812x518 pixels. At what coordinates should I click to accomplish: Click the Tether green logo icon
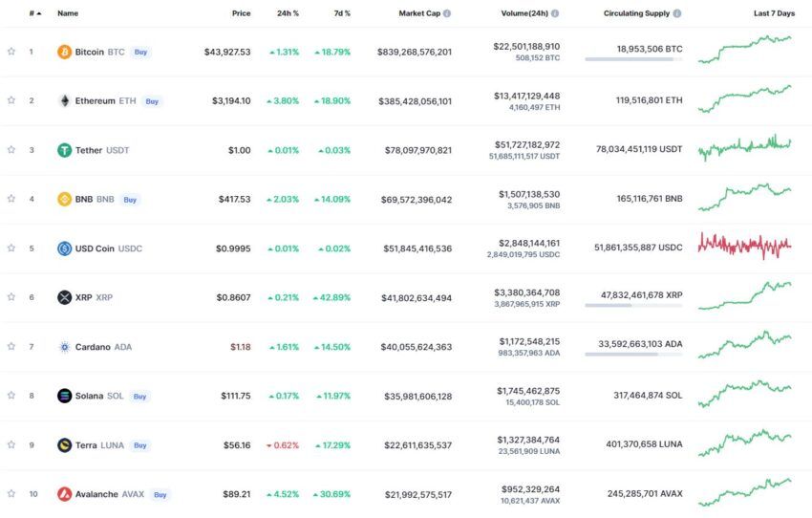(64, 150)
